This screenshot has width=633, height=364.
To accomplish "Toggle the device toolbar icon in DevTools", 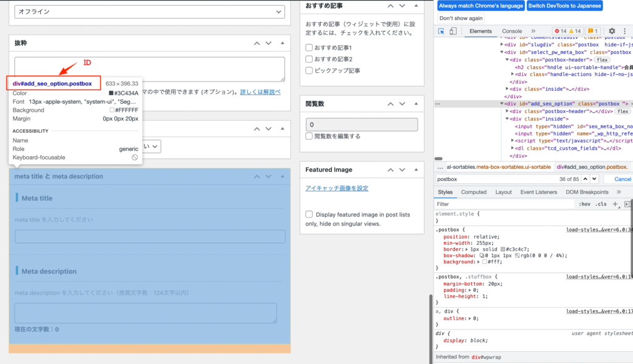I will [x=453, y=31].
